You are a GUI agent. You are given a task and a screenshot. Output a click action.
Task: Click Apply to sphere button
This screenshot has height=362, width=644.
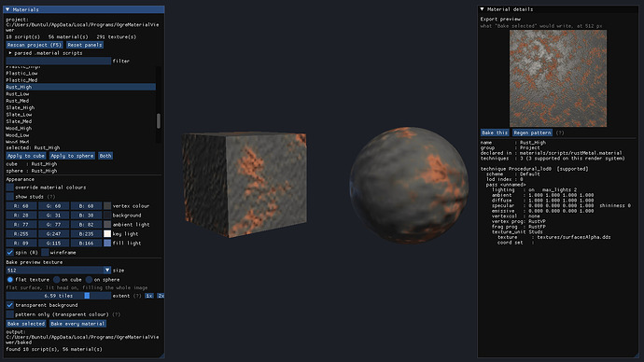coord(72,156)
